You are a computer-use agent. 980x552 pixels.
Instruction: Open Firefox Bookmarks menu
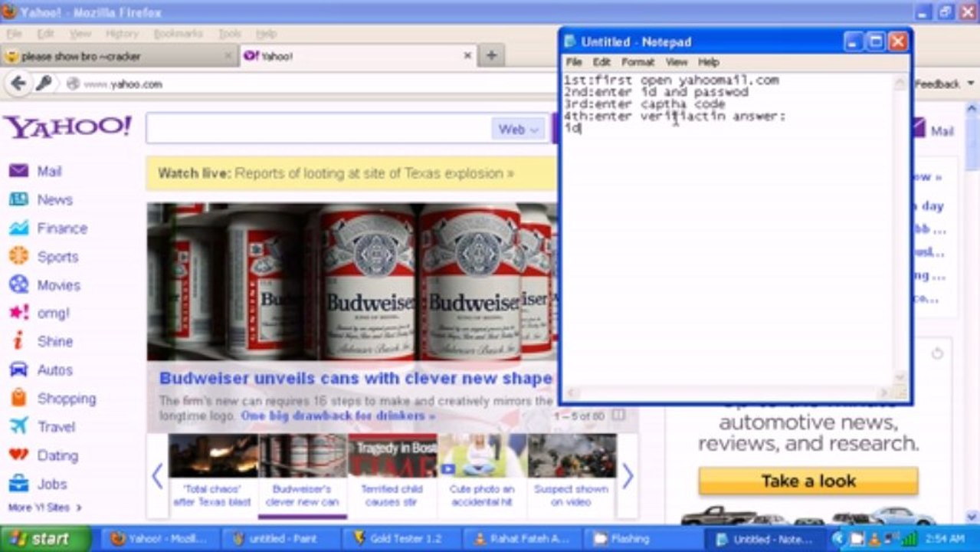pyautogui.click(x=178, y=34)
